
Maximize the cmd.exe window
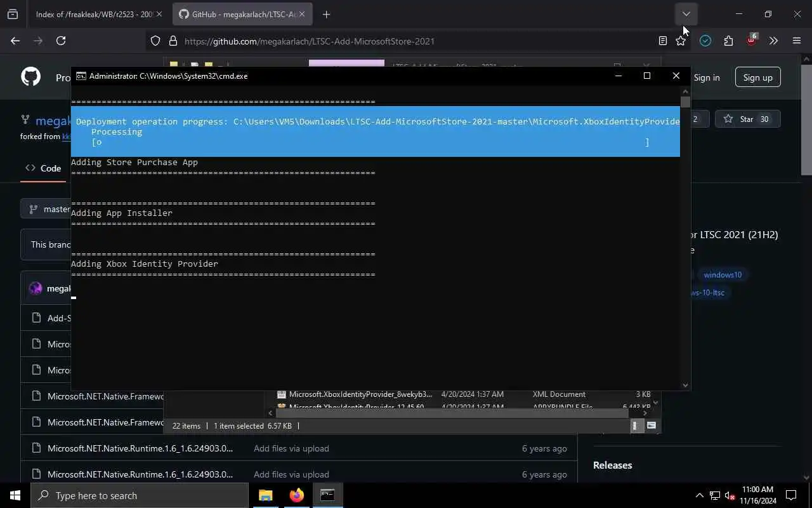click(647, 76)
